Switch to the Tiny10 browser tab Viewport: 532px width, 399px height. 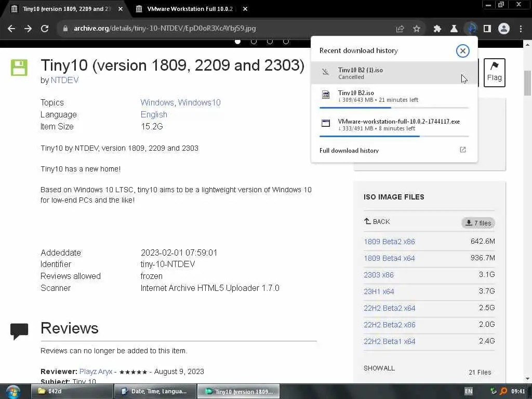[x=66, y=9]
